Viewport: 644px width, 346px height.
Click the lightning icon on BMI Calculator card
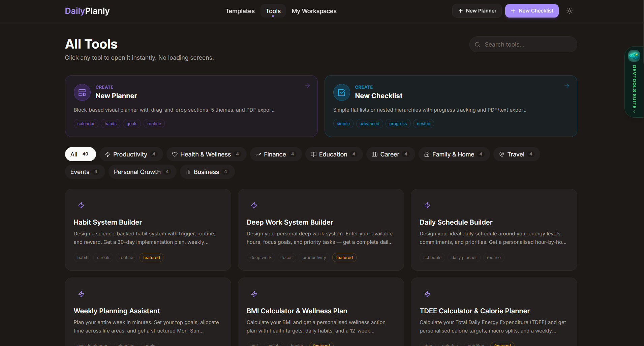click(x=254, y=294)
